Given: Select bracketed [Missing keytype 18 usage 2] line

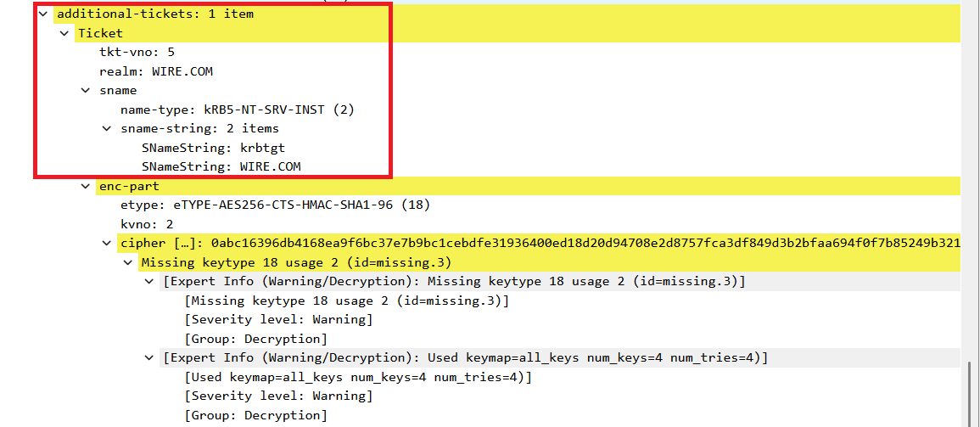Looking at the screenshot, I should point(347,301).
